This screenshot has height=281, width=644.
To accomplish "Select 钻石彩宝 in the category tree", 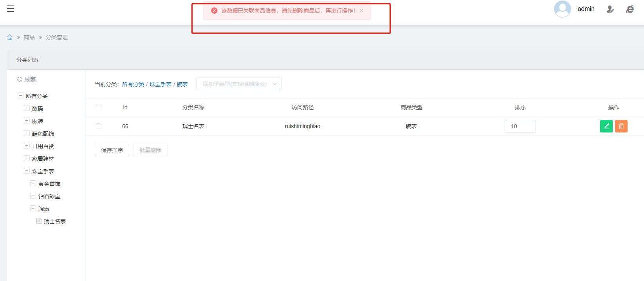I will point(49,196).
